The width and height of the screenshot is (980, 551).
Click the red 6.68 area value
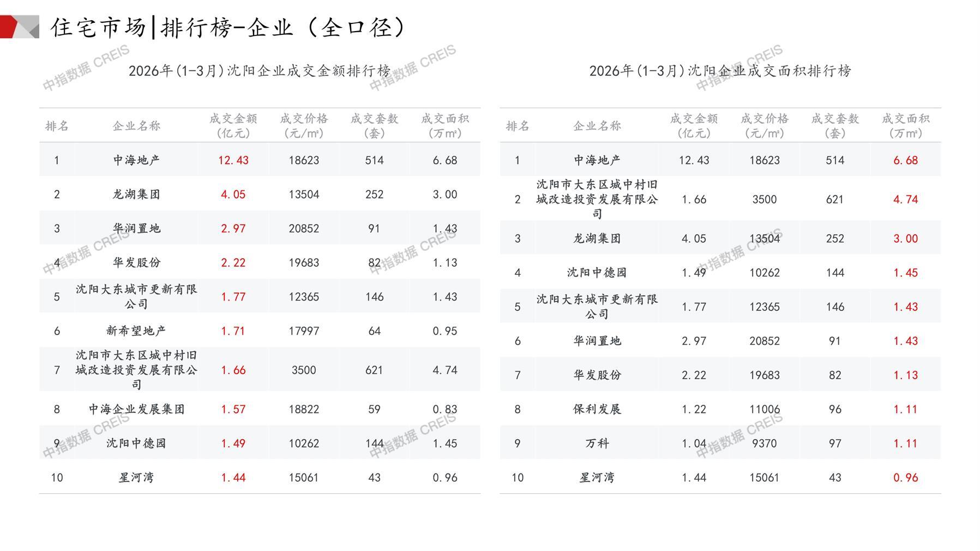point(905,160)
